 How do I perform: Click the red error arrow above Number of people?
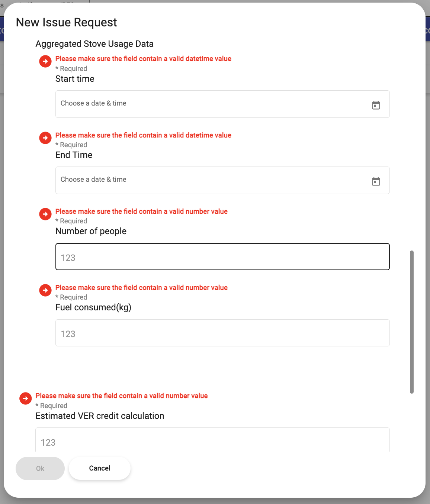click(x=45, y=214)
